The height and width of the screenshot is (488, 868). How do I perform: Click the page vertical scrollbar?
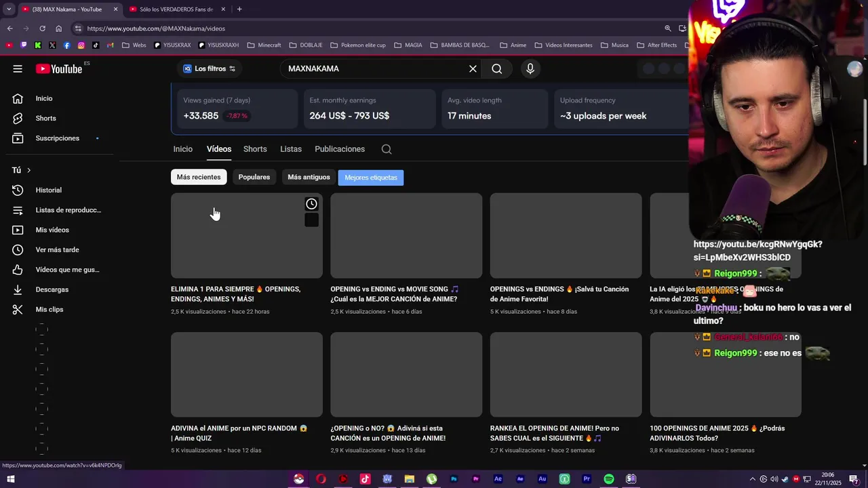pyautogui.click(x=864, y=132)
